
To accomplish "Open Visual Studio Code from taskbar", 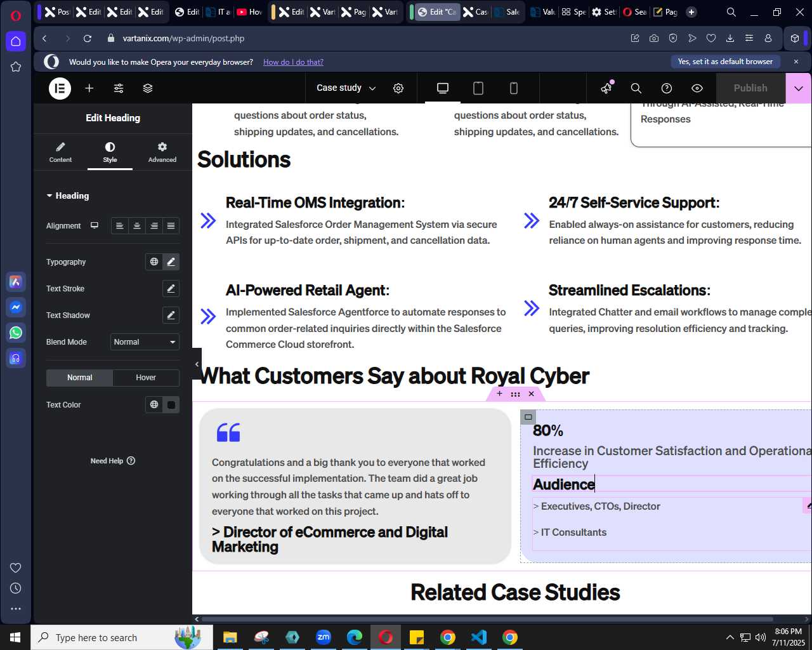I will pyautogui.click(x=479, y=637).
